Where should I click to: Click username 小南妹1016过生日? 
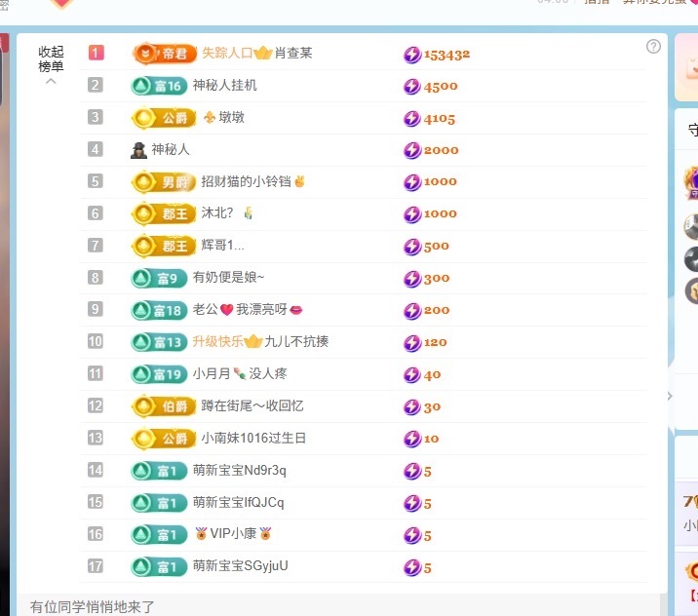pyautogui.click(x=253, y=439)
